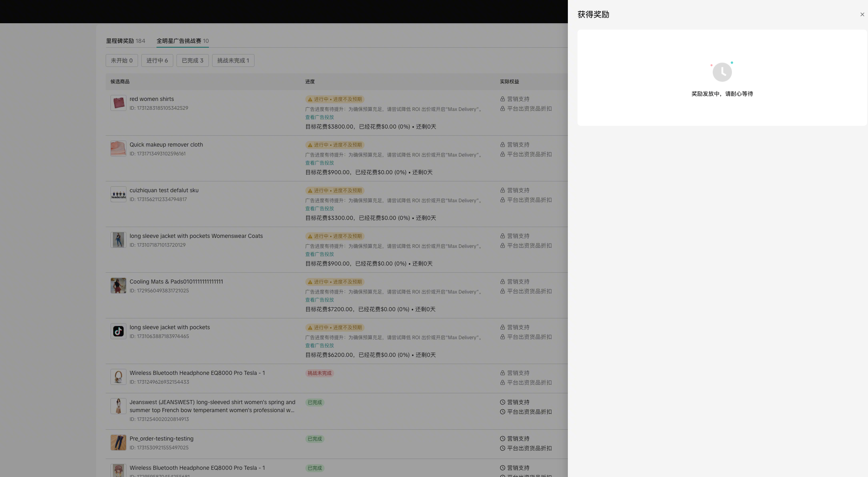The height and width of the screenshot is (477, 868).
Task: Click the lock icon beside 营销支持 for red women shirts
Action: (502, 99)
